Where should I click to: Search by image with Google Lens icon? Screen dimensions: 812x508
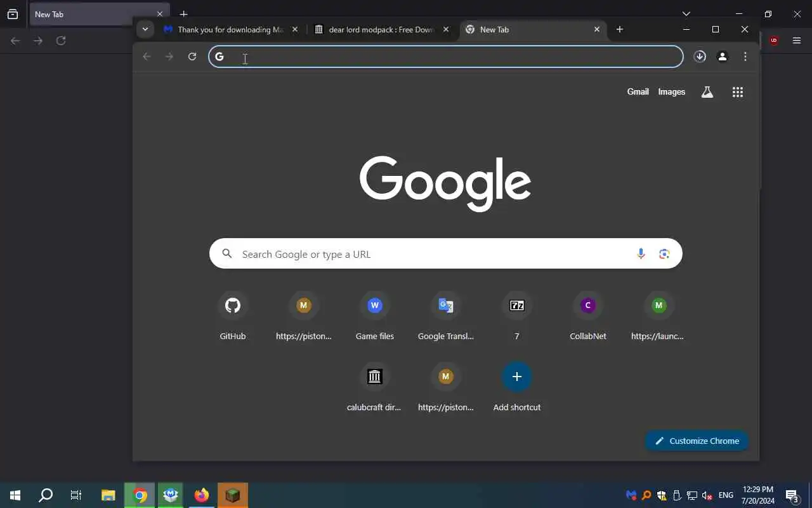click(664, 254)
